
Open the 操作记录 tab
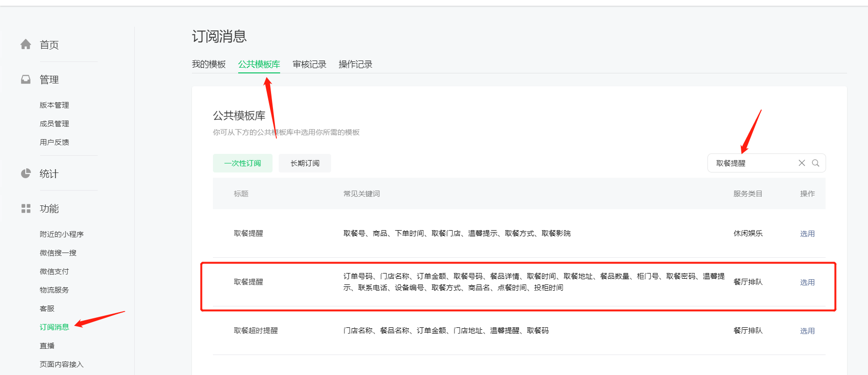(355, 64)
